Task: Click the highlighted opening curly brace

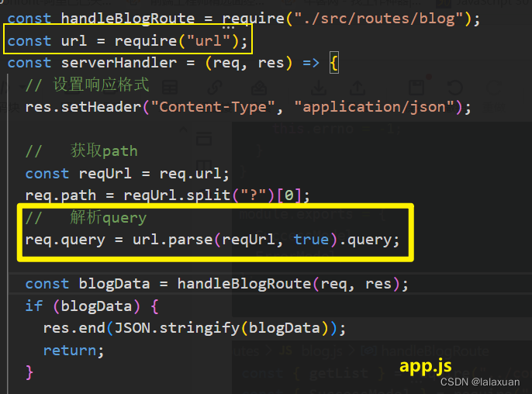Action: pyautogui.click(x=334, y=63)
